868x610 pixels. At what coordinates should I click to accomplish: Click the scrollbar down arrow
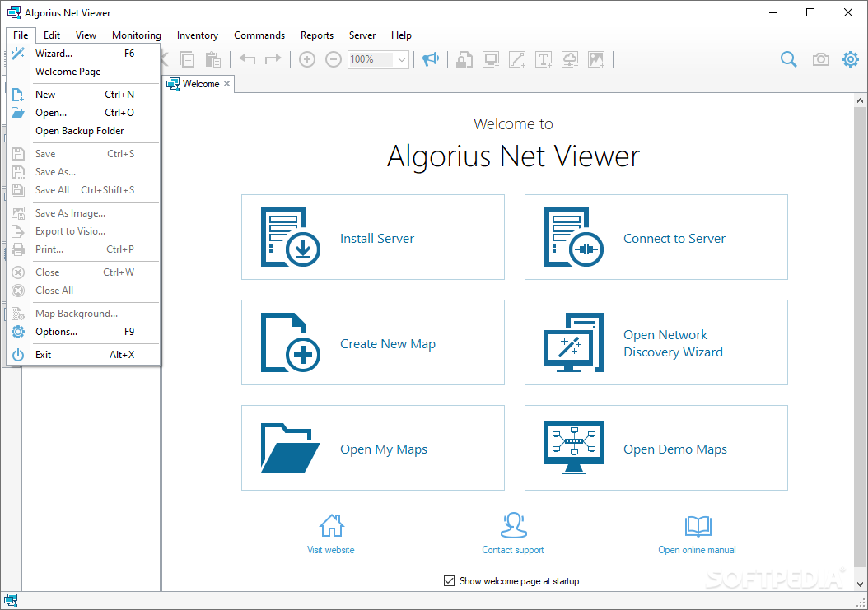pyautogui.click(x=860, y=584)
